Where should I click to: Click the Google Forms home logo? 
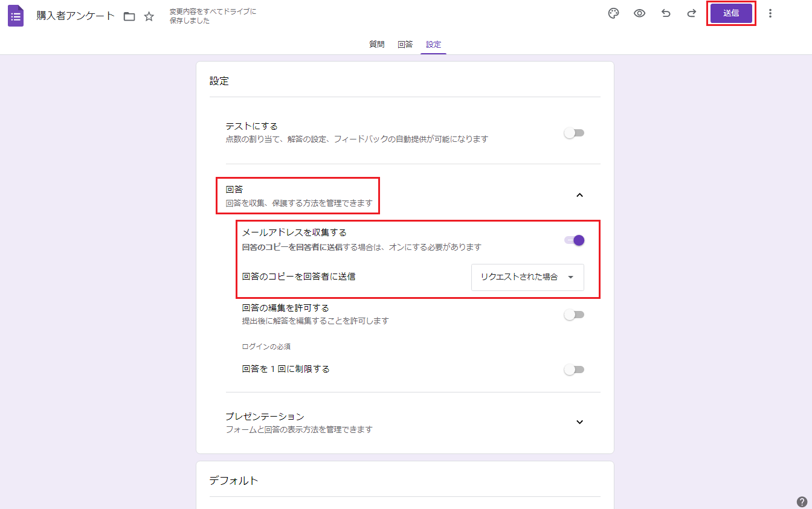[16, 16]
